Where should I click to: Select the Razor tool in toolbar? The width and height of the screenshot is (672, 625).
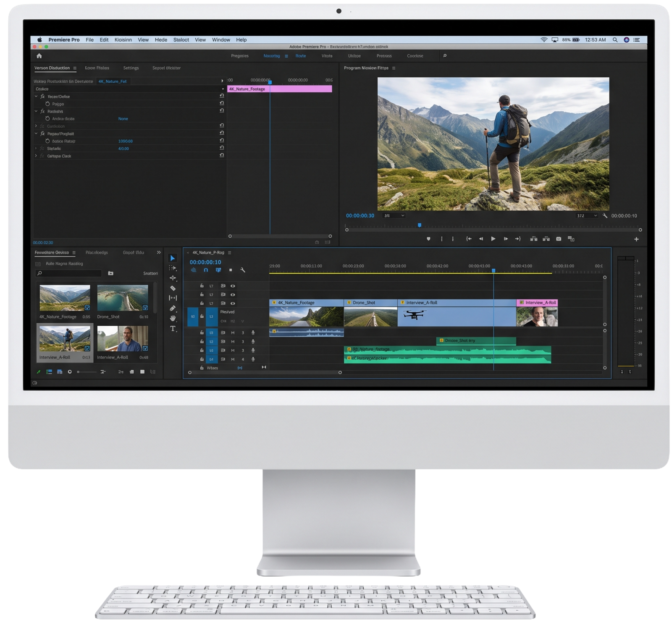coord(173,288)
